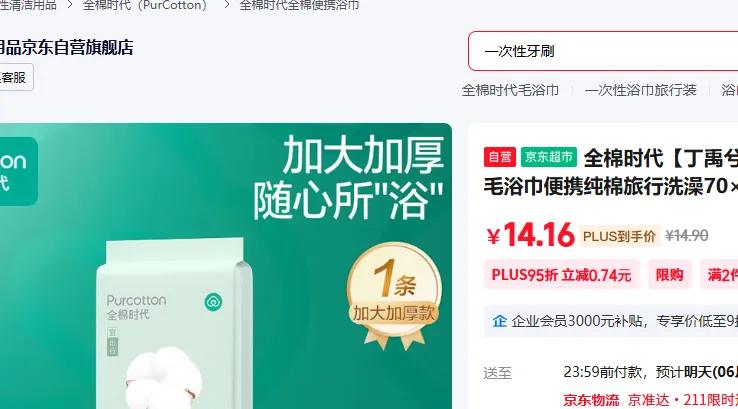The height and width of the screenshot is (409, 738).
Task: Select the 一次性浴巾旅行装 search suggestion
Action: pos(640,90)
